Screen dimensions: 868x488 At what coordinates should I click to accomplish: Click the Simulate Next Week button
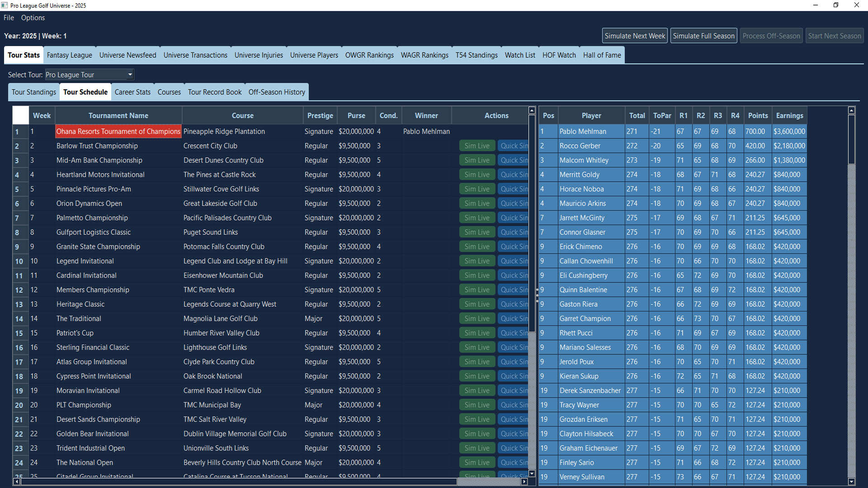click(x=634, y=35)
